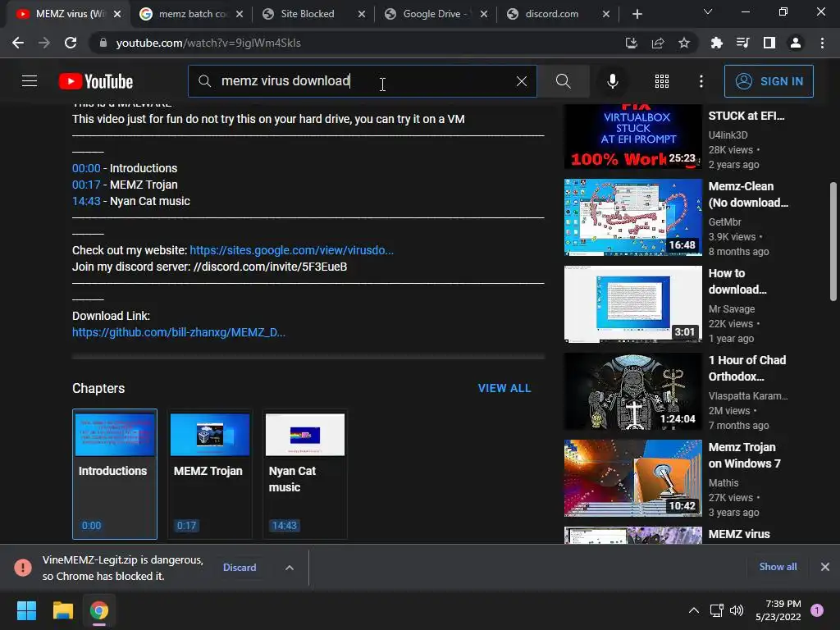This screenshot has height=630, width=840.
Task: Open the YouTube hamburger guide menu
Action: pos(30,81)
